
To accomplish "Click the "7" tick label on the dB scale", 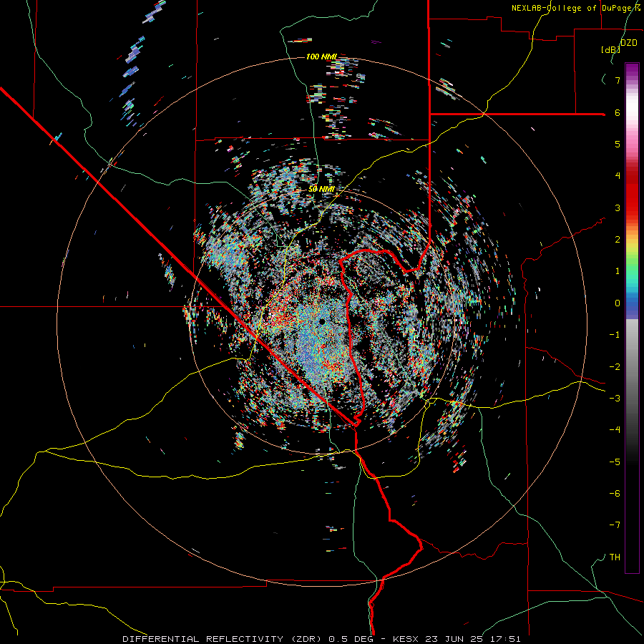I will click(618, 80).
